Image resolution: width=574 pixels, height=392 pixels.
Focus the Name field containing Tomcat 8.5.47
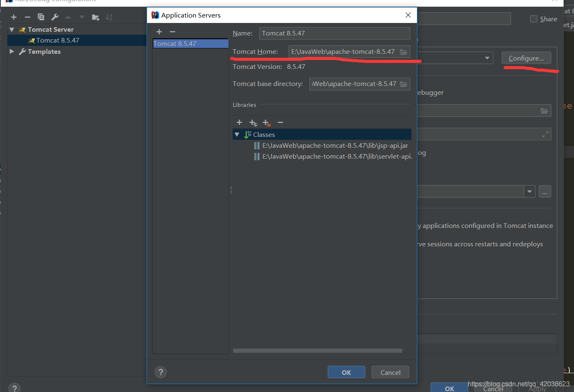coord(335,33)
